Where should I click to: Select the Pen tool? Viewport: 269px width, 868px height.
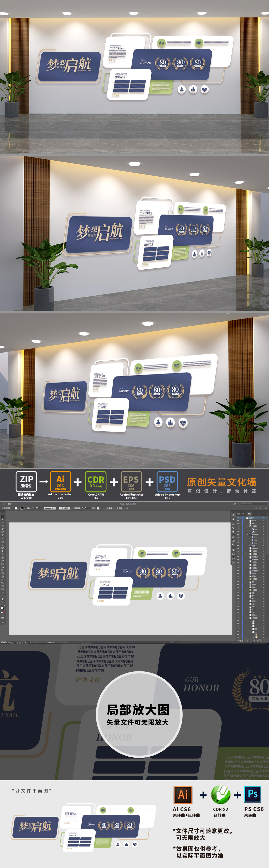pyautogui.click(x=3, y=529)
